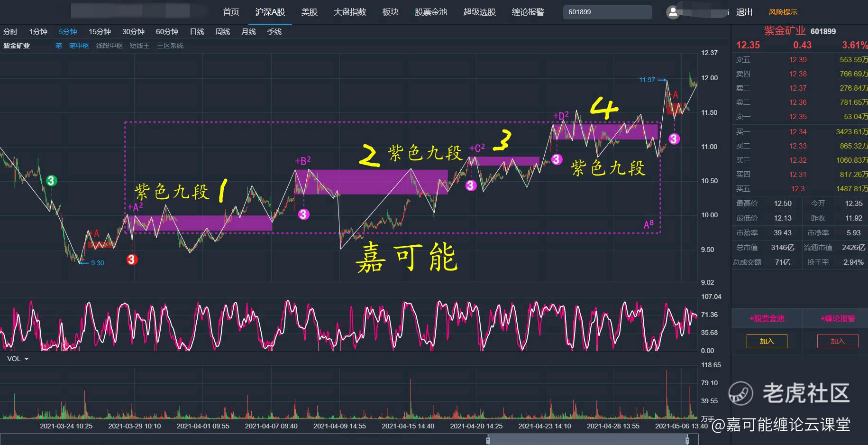Click the 总市值 value 3146亿
The height and width of the screenshot is (445, 868).
(x=783, y=248)
